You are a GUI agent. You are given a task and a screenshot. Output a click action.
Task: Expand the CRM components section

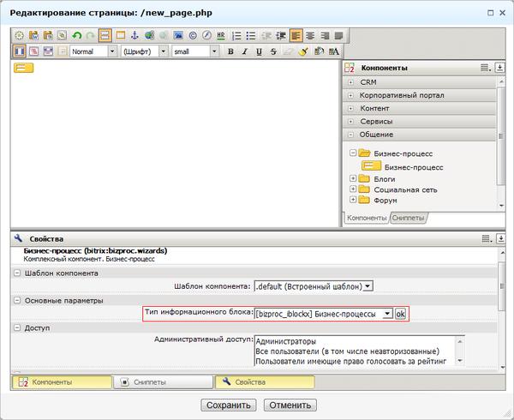(x=351, y=82)
